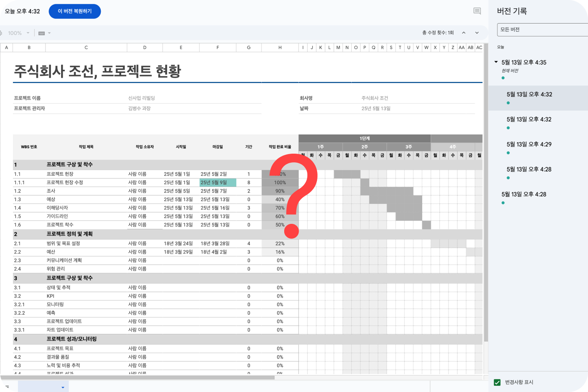
Task: Click the 'WBS 번호' column heading
Action: (29, 147)
